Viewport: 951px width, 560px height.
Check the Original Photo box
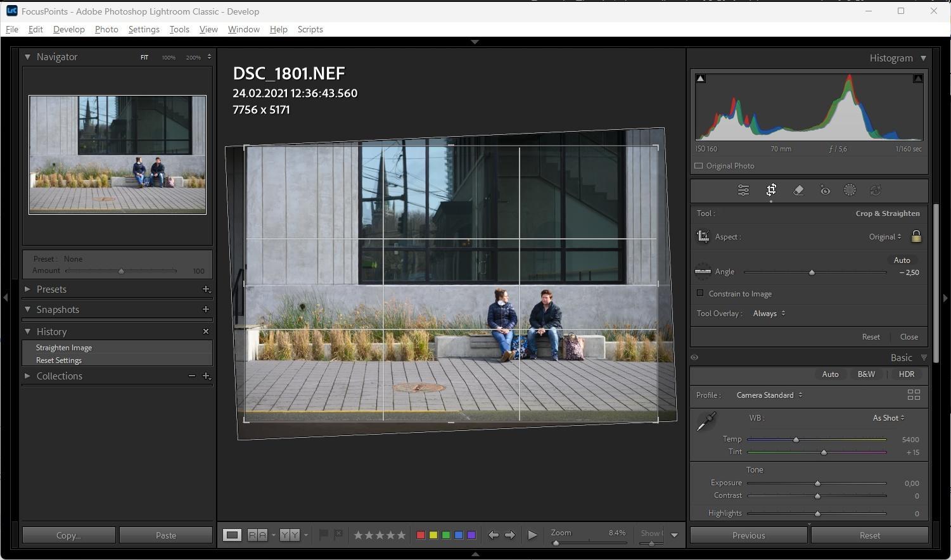[x=699, y=166]
